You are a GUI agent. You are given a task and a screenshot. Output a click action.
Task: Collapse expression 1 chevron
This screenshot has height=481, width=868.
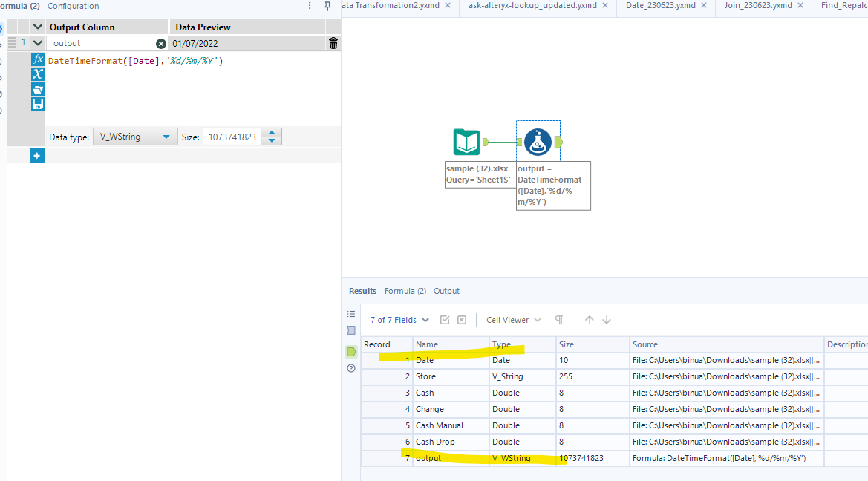(38, 42)
